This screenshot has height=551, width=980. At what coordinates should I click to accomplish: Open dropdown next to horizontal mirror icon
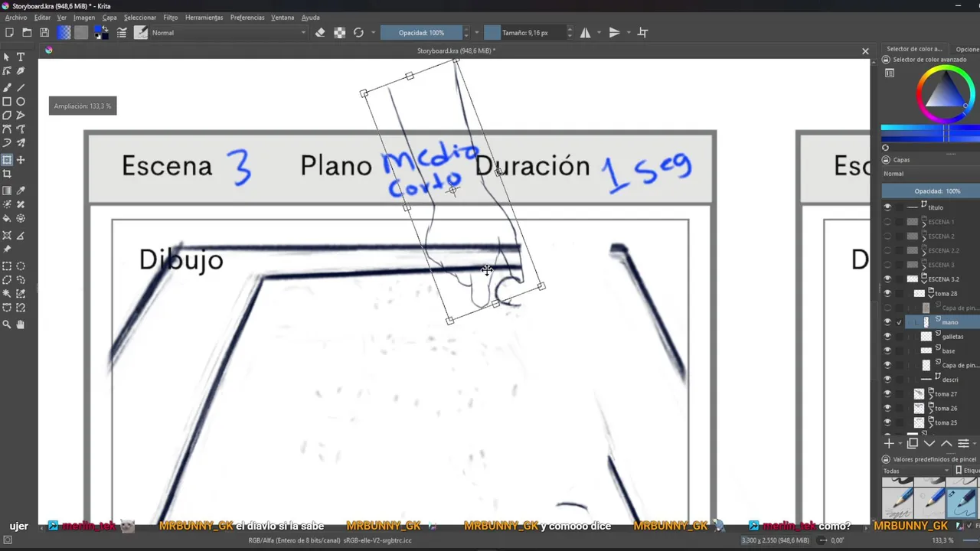pyautogui.click(x=598, y=33)
